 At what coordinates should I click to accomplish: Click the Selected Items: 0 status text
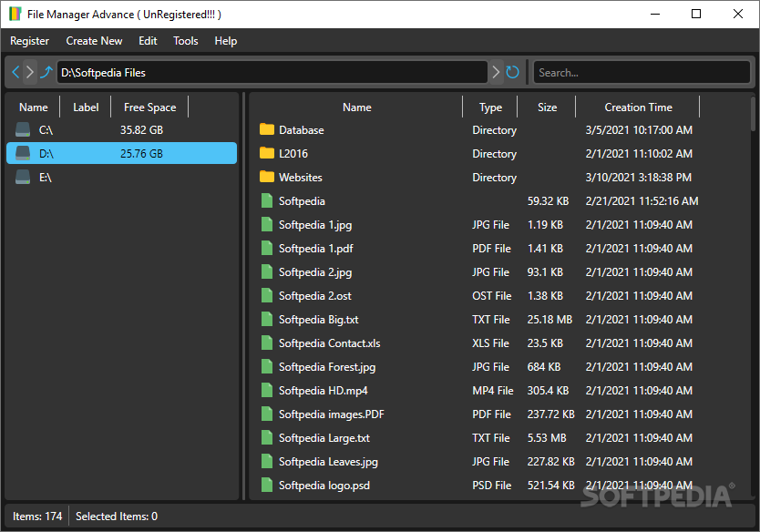click(x=117, y=516)
